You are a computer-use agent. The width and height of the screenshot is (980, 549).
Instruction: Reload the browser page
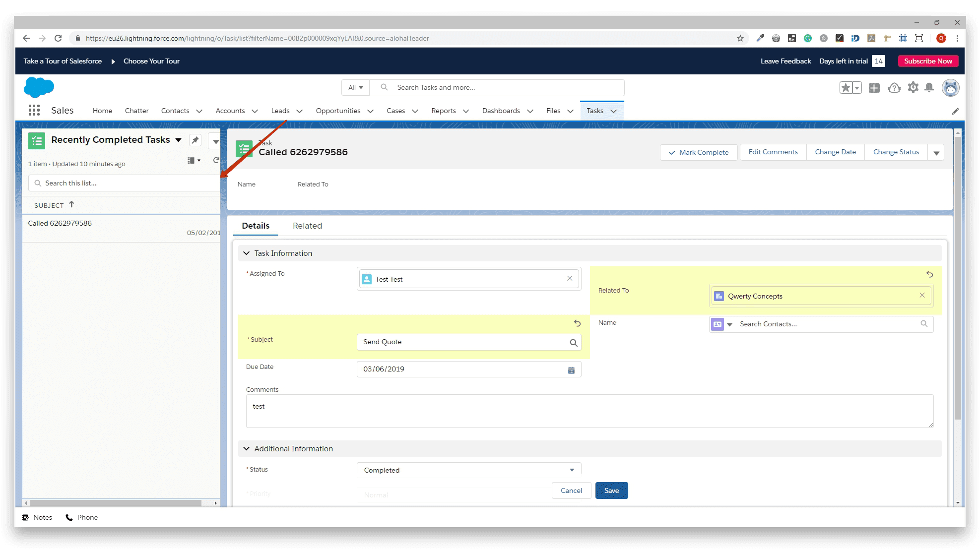(58, 38)
